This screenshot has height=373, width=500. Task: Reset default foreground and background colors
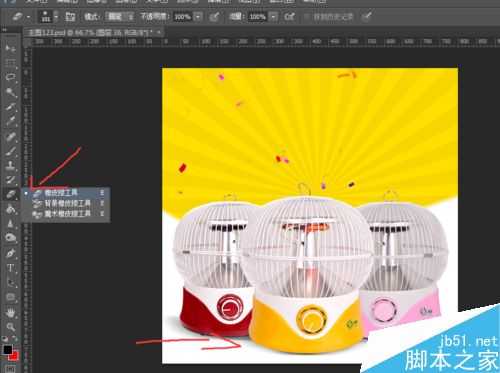tap(5, 339)
